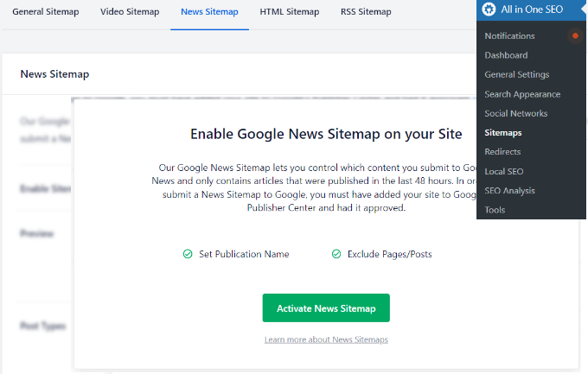Follow the Learn more about News Sitemaps link
This screenshot has height=374, width=588.
point(326,339)
